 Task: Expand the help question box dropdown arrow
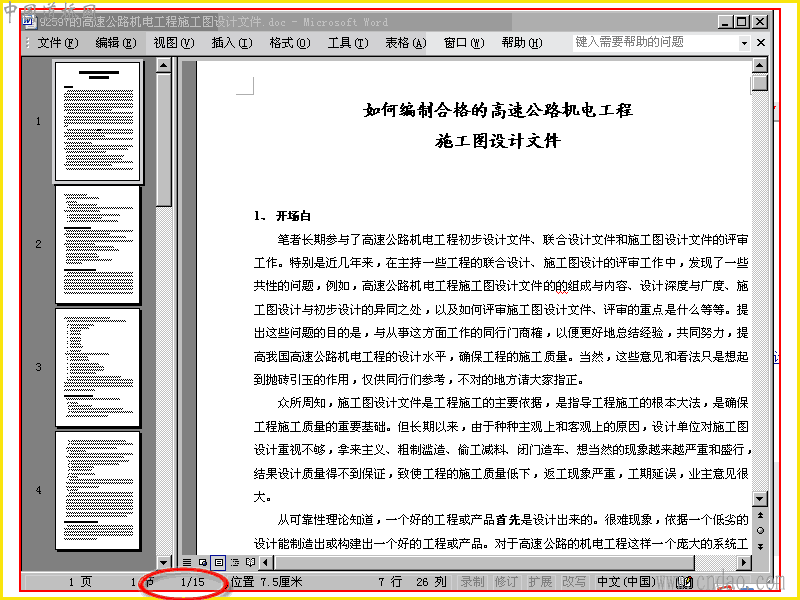tap(744, 43)
